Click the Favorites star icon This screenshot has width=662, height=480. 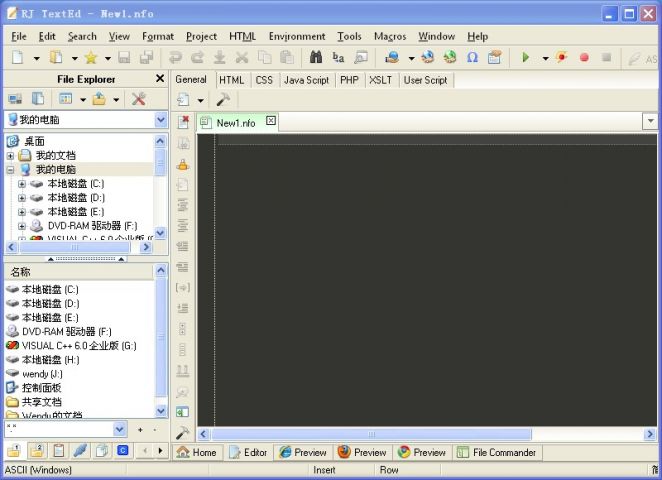(90, 58)
